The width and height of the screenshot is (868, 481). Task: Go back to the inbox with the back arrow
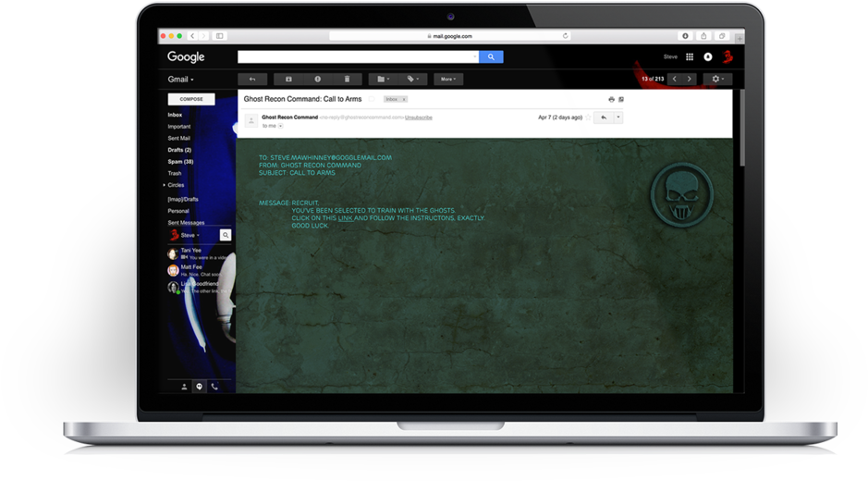click(252, 80)
